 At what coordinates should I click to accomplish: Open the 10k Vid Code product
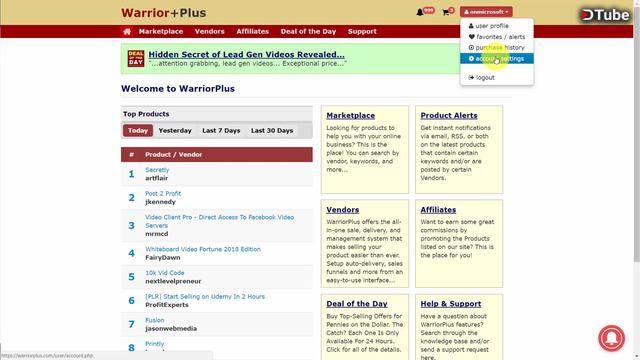pos(164,273)
